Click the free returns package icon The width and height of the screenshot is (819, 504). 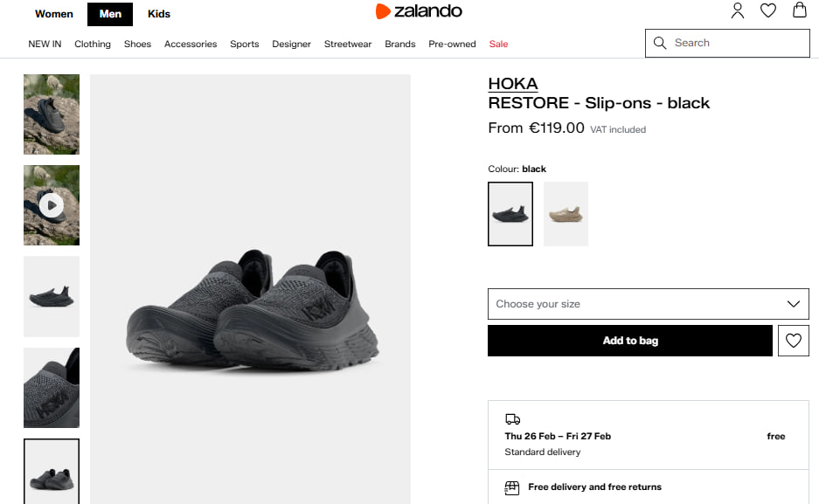(513, 487)
